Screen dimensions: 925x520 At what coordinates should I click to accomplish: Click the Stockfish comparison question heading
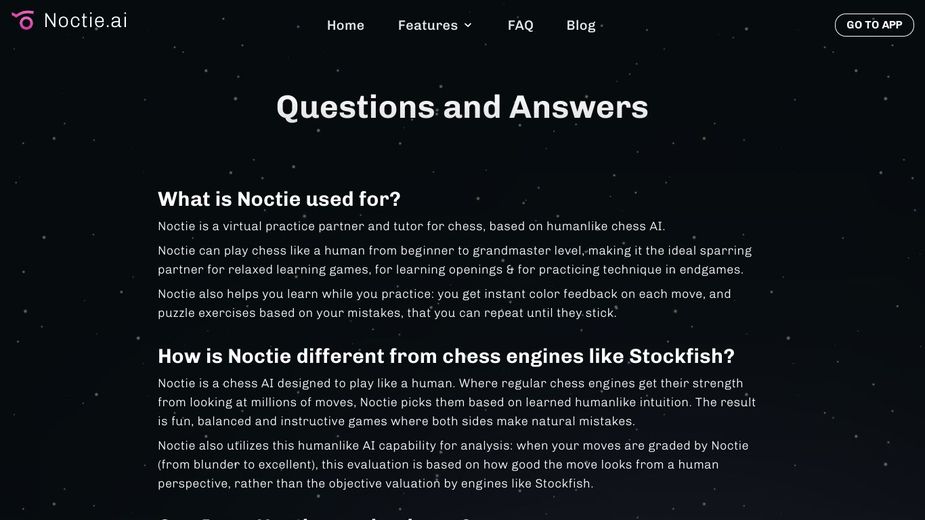click(x=446, y=356)
